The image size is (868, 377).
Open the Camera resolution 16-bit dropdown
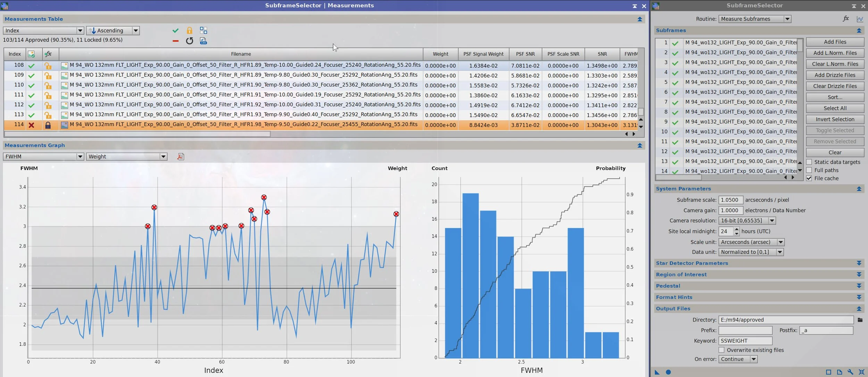pos(747,221)
